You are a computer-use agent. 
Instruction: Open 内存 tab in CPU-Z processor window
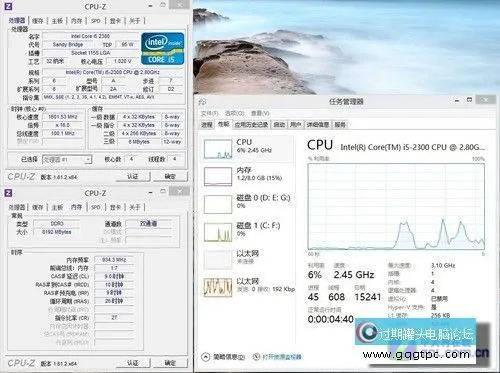[x=76, y=21]
